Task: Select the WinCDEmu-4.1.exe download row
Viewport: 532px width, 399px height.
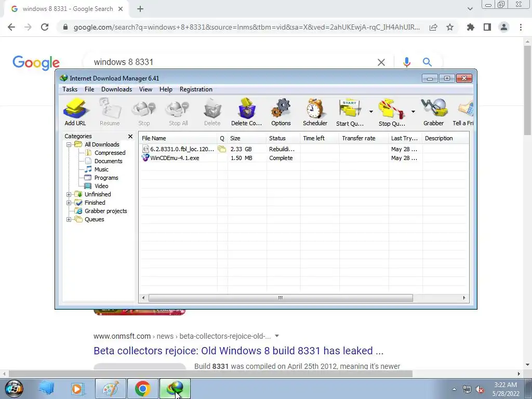Action: tap(304, 158)
